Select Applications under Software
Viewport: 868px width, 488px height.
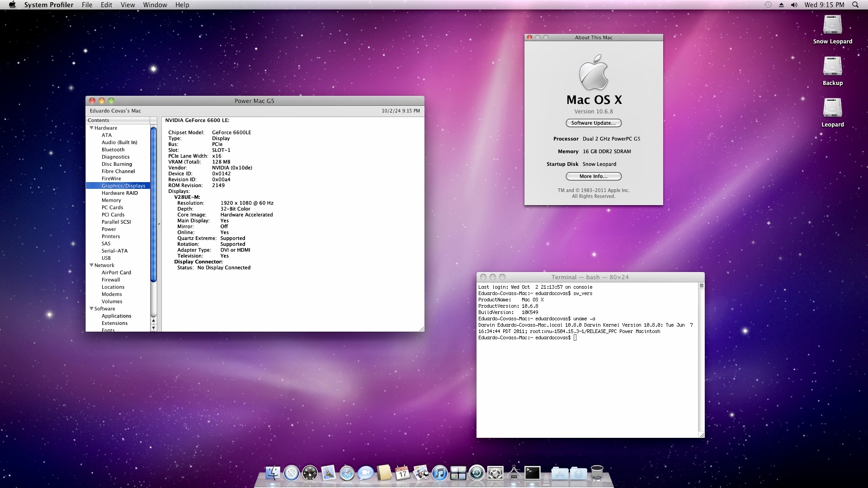116,316
